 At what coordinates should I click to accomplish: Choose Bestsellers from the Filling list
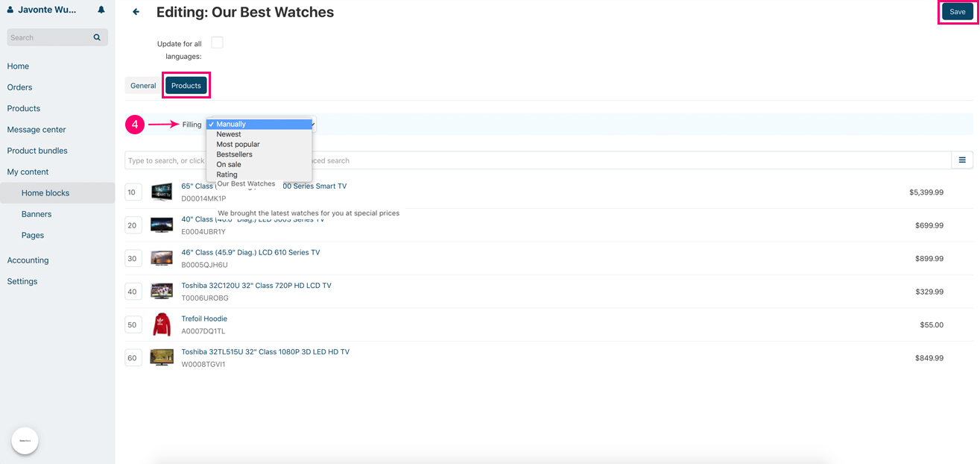click(x=234, y=154)
